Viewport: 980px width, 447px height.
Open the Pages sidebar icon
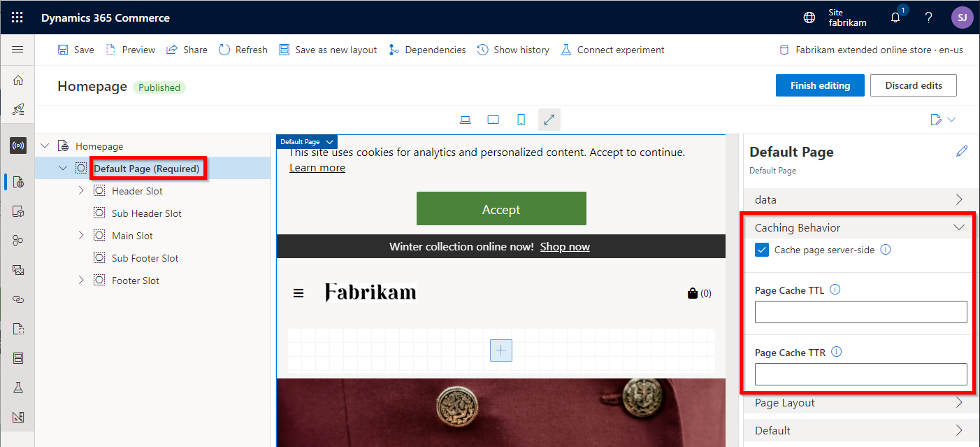point(18,182)
